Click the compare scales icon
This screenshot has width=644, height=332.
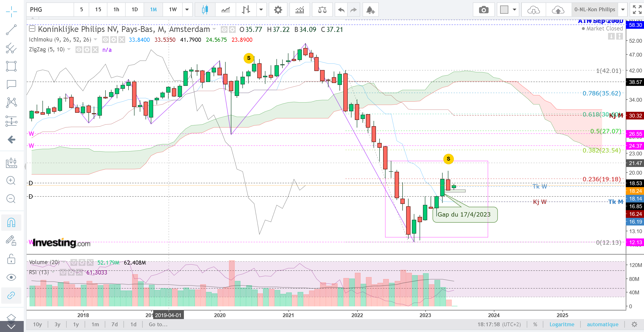[322, 10]
